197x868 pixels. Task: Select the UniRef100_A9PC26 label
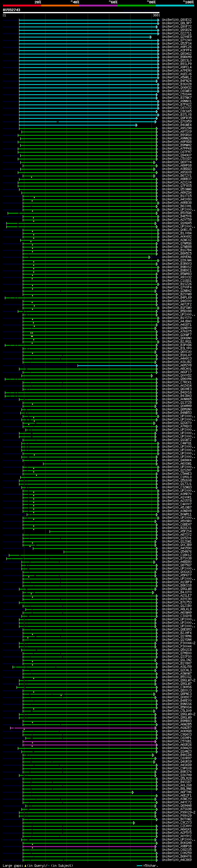click(x=177, y=47)
